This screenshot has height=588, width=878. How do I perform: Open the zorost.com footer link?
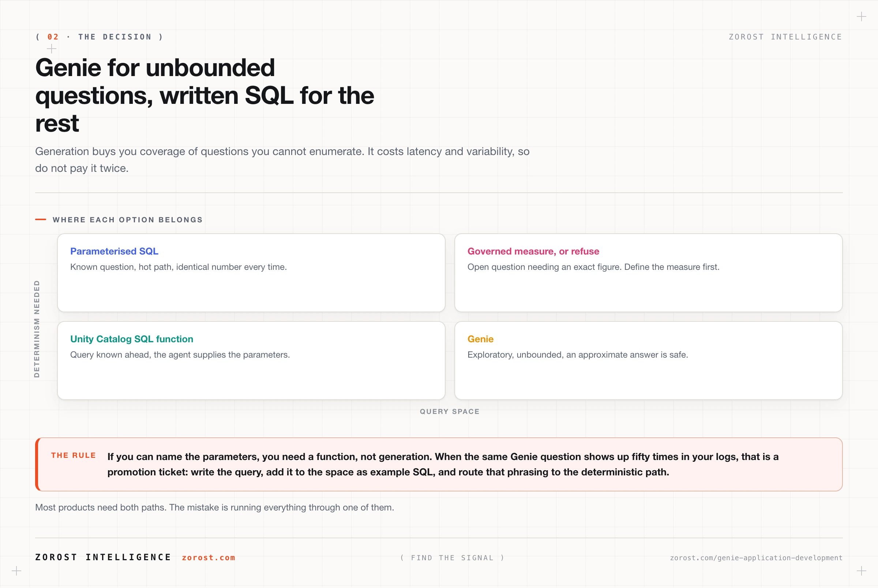pyautogui.click(x=209, y=558)
